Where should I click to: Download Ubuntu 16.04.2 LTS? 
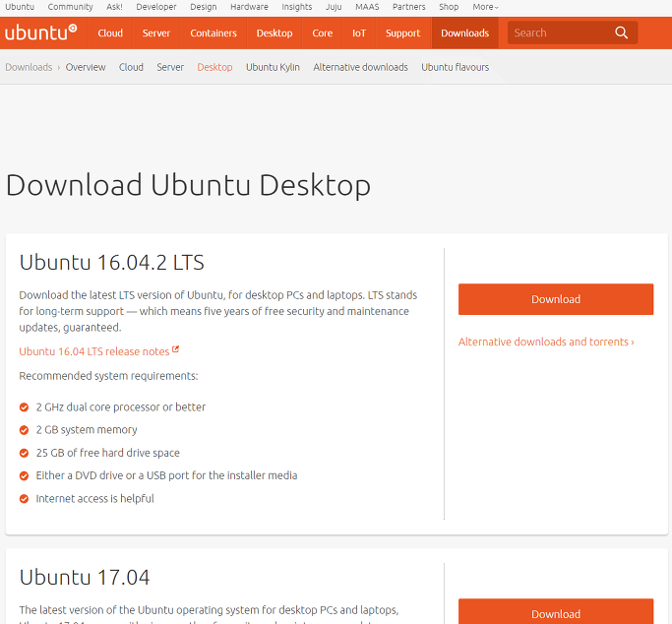coord(556,299)
